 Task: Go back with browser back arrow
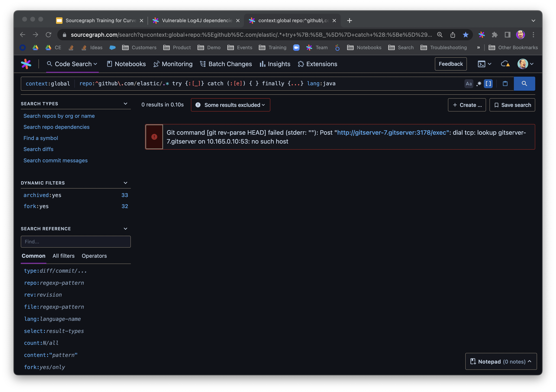[23, 35]
